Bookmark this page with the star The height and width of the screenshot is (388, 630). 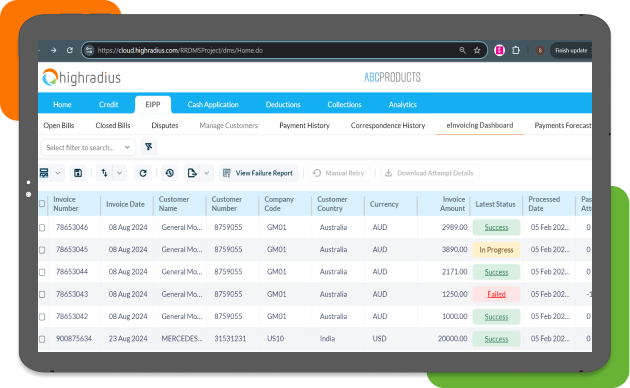point(477,50)
